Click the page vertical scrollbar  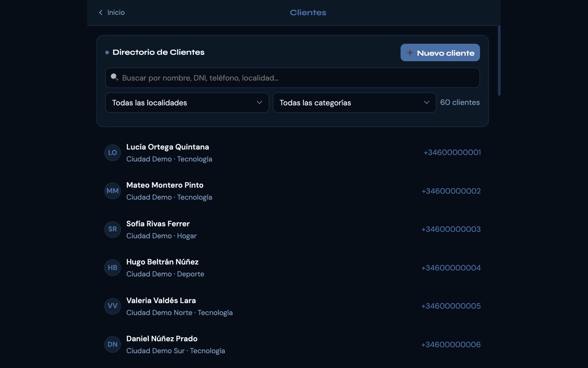[499, 61]
